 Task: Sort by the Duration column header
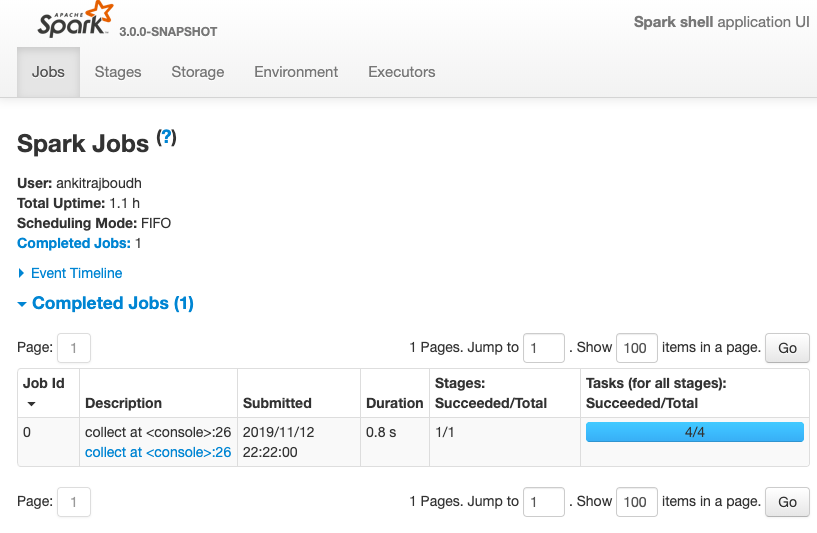coord(394,403)
